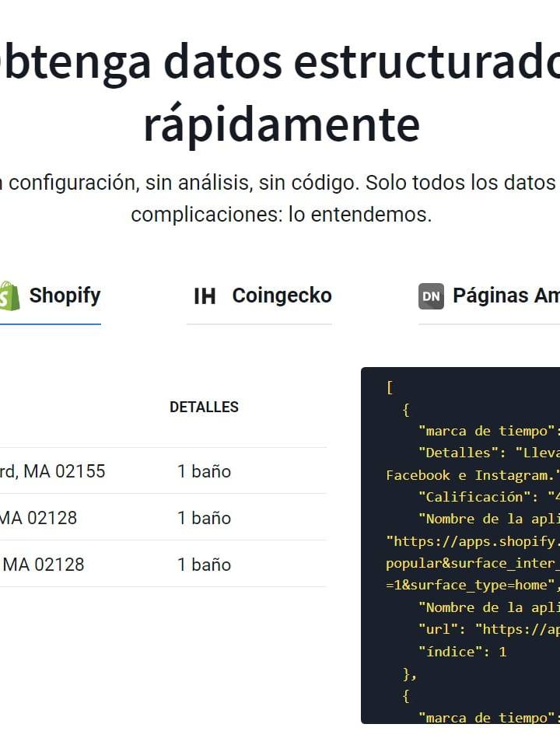Click the 1 baño cell in the MA 02155 row
The height and width of the screenshot is (752, 560).
click(205, 471)
